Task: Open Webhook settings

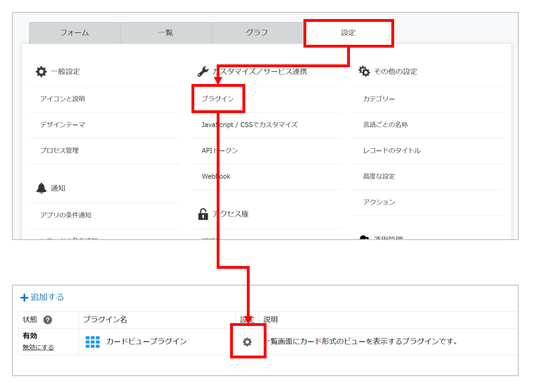Action: (x=216, y=176)
